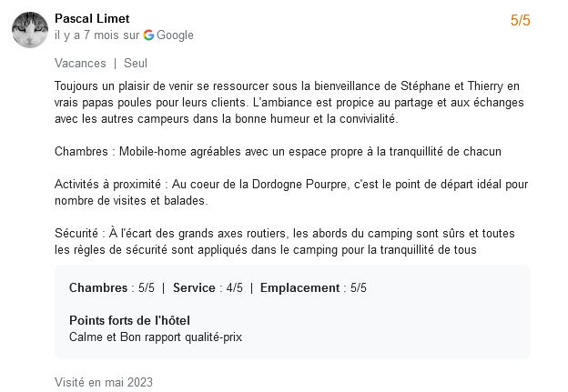Click the Chambres 5/5 score
This screenshot has height=392, width=568.
(x=112, y=287)
